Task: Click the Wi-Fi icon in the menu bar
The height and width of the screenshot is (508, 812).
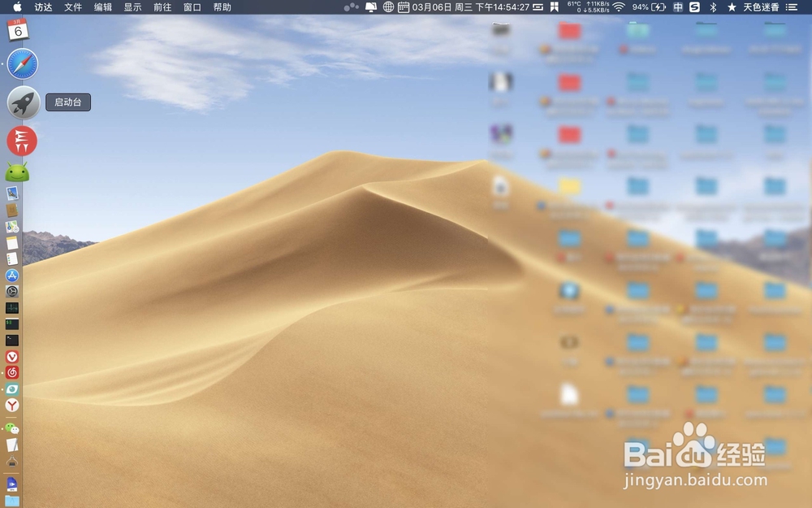Action: pyautogui.click(x=618, y=8)
